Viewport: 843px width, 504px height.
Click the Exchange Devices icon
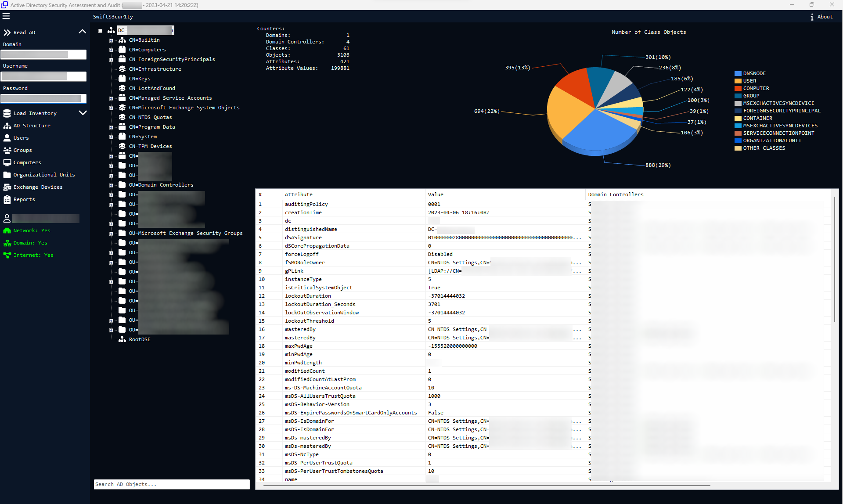[x=7, y=187]
